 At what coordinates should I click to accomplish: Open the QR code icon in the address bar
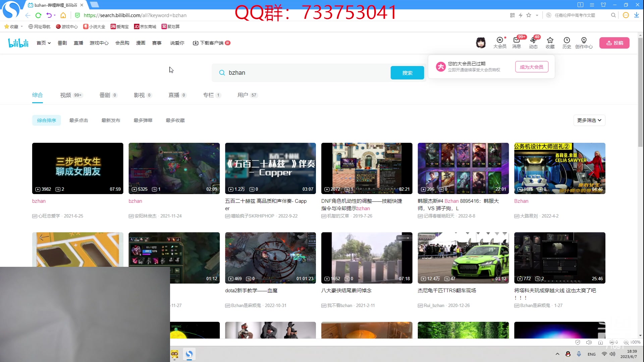click(x=512, y=15)
